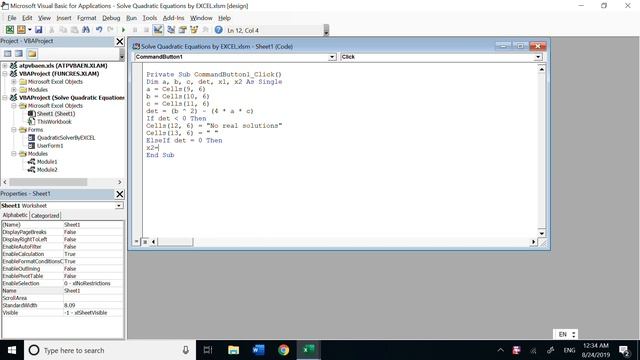Collapse the VBAProject (FUNCRES.XLAM) node
Screen dimensions: 640x360
click(5, 73)
